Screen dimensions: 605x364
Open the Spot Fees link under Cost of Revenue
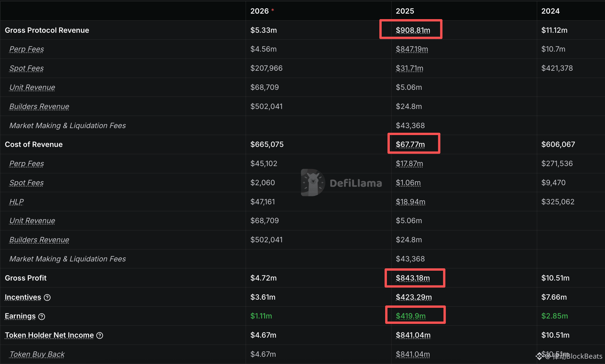pos(26,183)
